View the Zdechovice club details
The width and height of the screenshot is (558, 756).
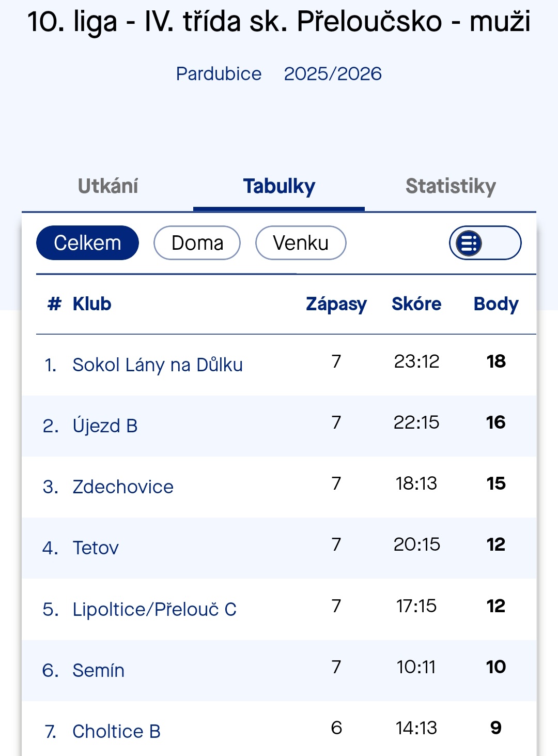click(123, 487)
